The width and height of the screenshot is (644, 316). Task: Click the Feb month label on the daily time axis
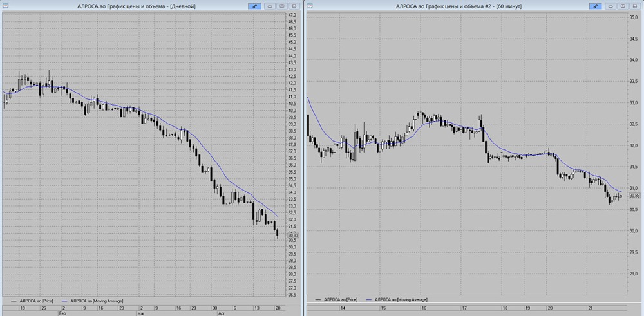(62, 313)
